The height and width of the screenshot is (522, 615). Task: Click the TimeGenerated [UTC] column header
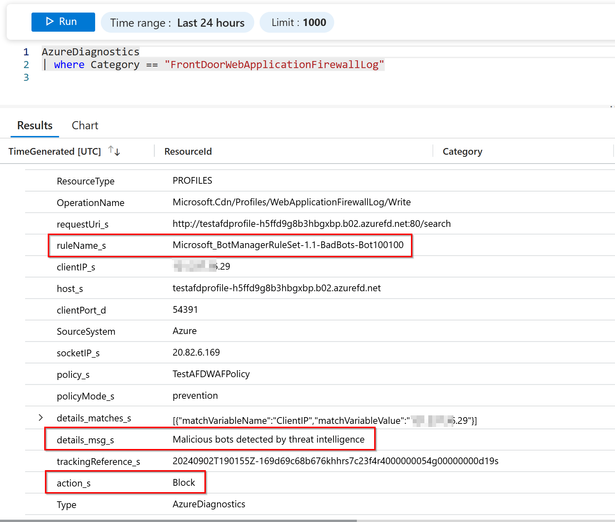coord(55,151)
